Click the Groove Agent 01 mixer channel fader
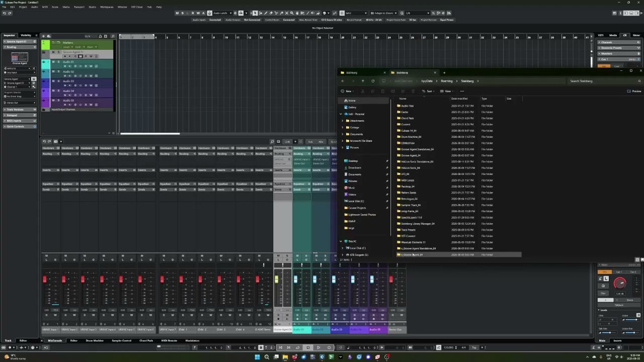Image resolution: width=644 pixels, height=362 pixels. [276, 280]
